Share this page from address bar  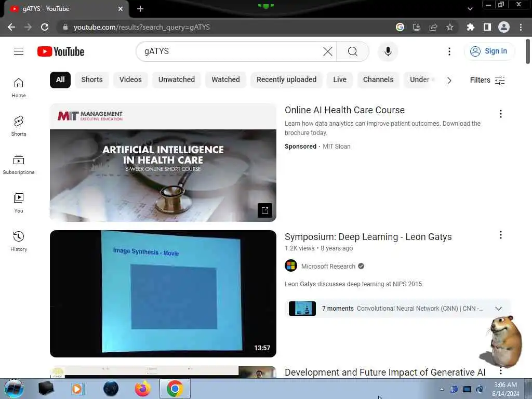(x=433, y=27)
